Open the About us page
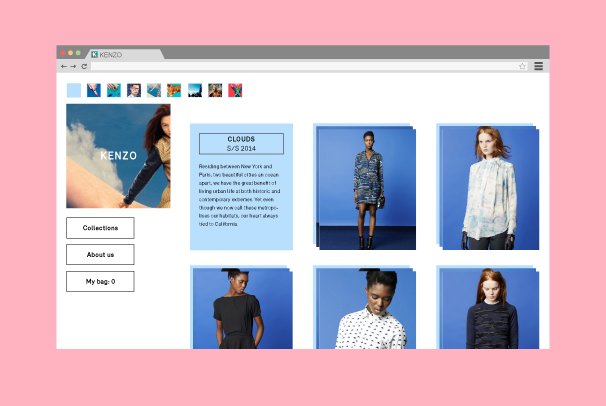606x406 pixels. coord(100,255)
